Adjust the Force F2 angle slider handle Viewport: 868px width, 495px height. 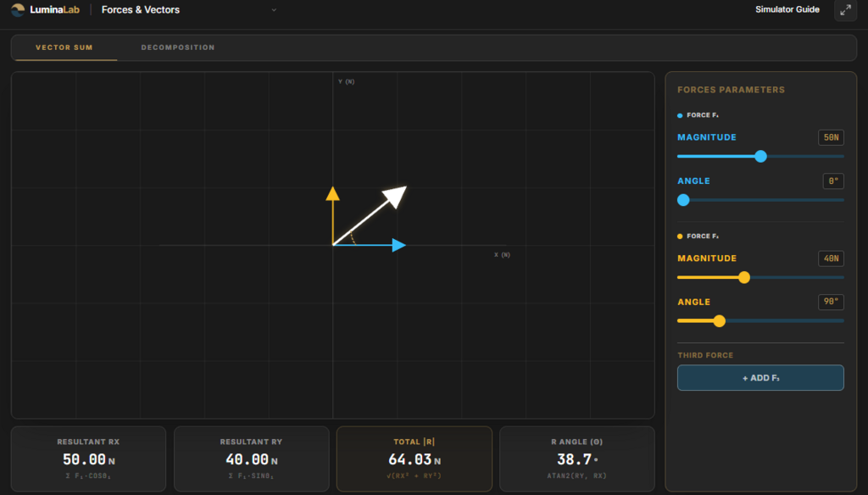(719, 320)
